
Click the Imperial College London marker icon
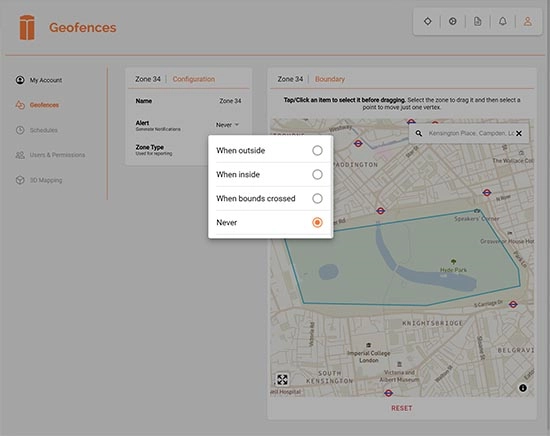pos(368,345)
